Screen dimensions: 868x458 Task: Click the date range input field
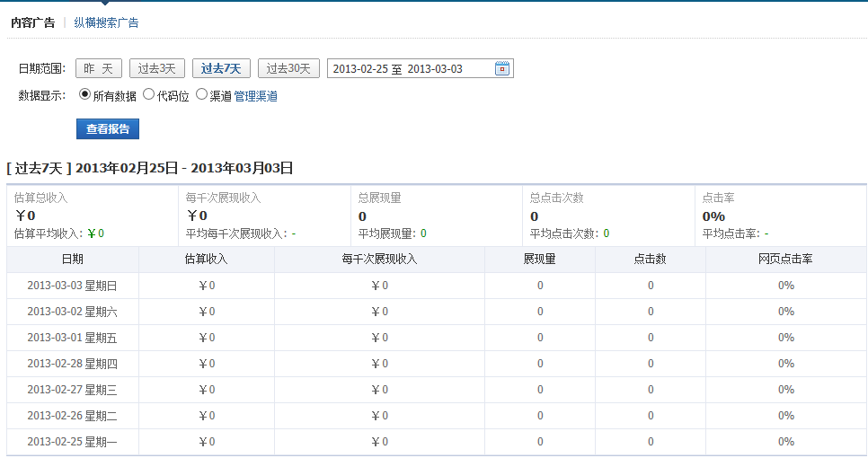421,68
